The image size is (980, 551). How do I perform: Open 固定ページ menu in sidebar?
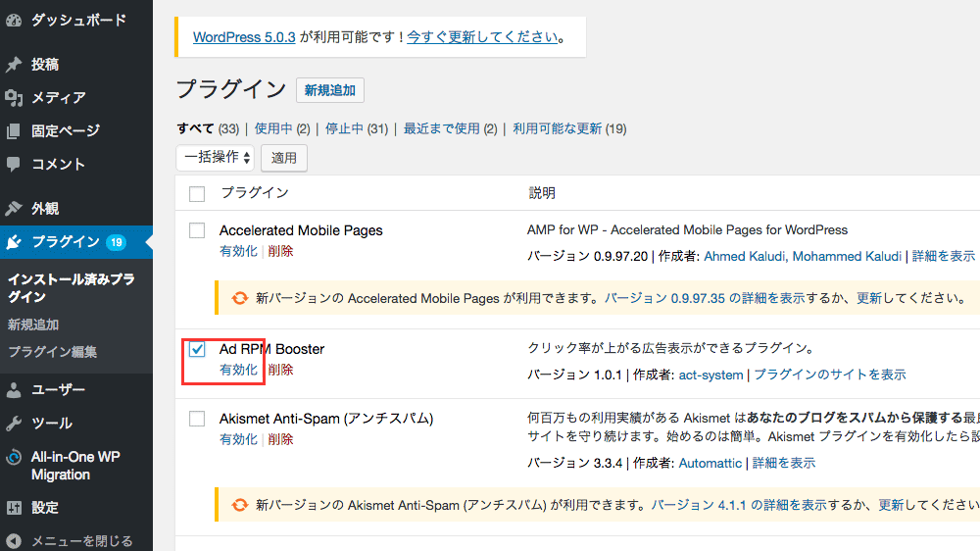pos(66,130)
